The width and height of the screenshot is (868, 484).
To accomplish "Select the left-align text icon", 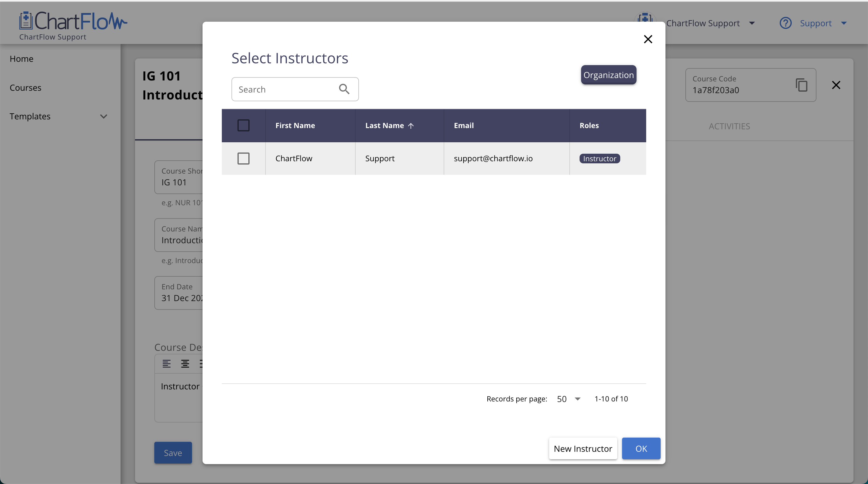I will tap(167, 364).
